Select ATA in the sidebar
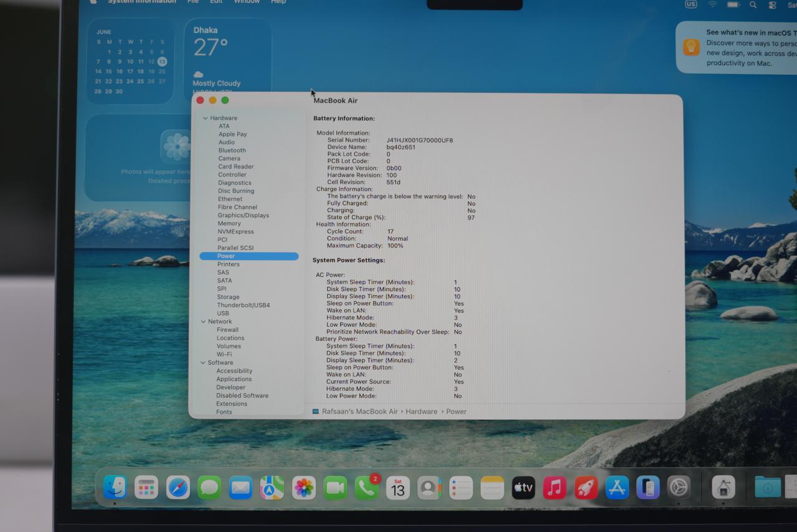 click(x=224, y=126)
